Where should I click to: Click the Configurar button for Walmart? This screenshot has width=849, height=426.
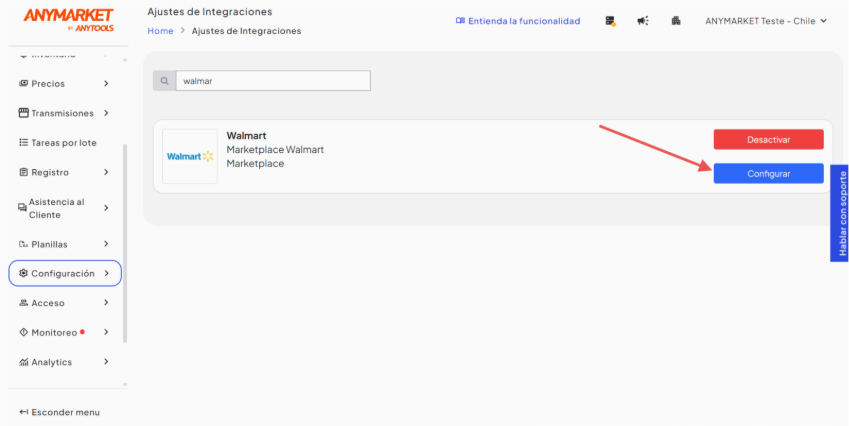tap(768, 174)
